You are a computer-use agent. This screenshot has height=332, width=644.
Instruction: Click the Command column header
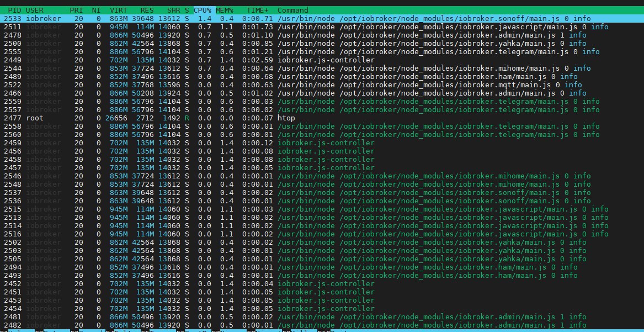click(293, 10)
